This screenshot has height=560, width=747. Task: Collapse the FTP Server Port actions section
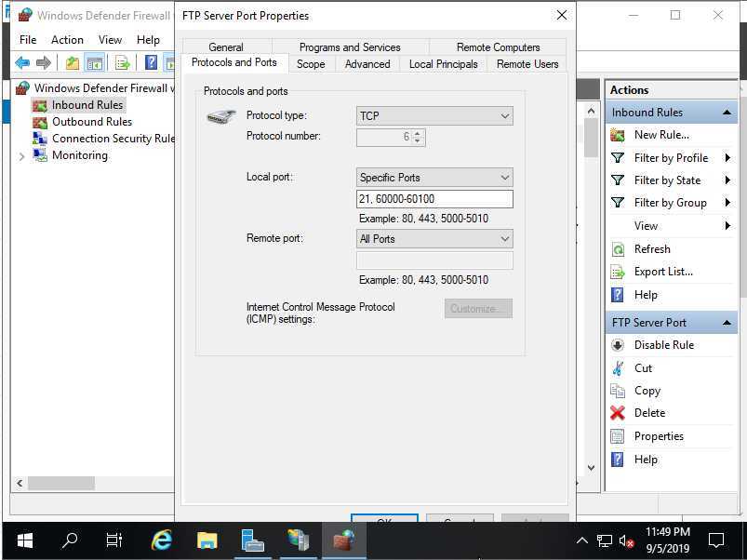click(727, 323)
